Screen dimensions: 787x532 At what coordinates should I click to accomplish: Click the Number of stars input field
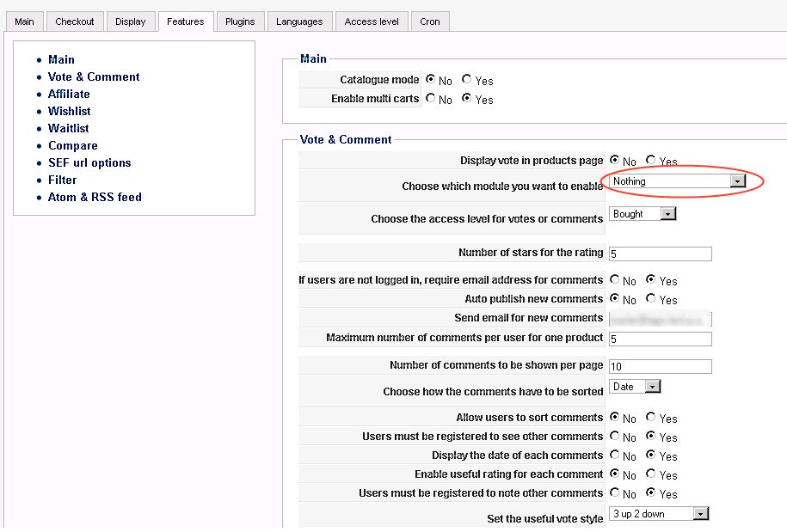[x=660, y=254]
